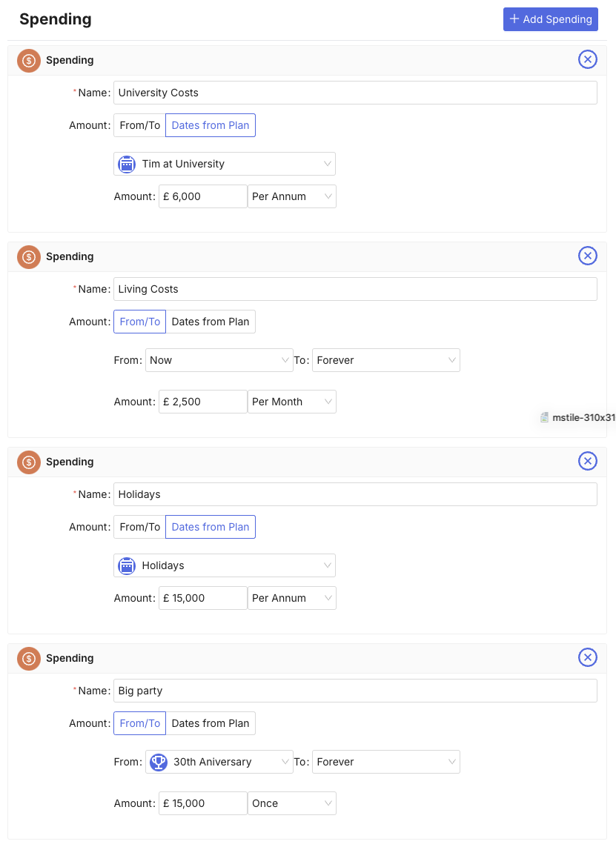Remove the University Costs spending card
The image size is (616, 847).
587,60
